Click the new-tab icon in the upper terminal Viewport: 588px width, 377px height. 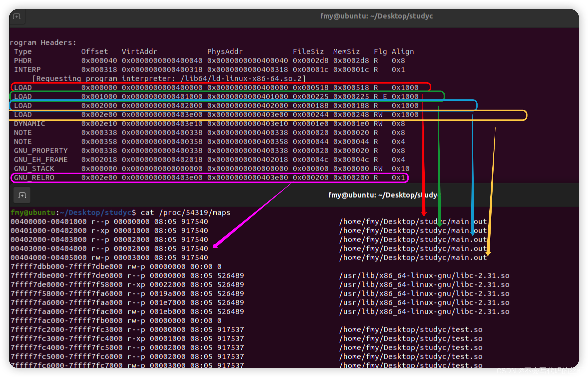pos(17,17)
